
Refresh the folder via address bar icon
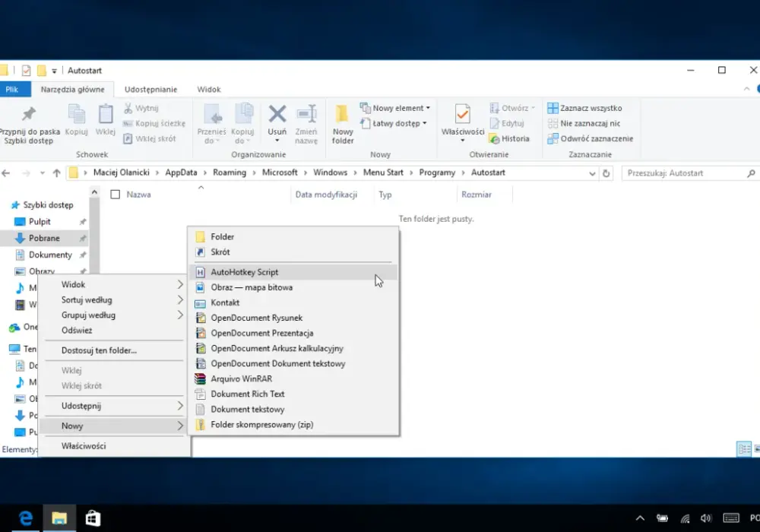tap(606, 173)
